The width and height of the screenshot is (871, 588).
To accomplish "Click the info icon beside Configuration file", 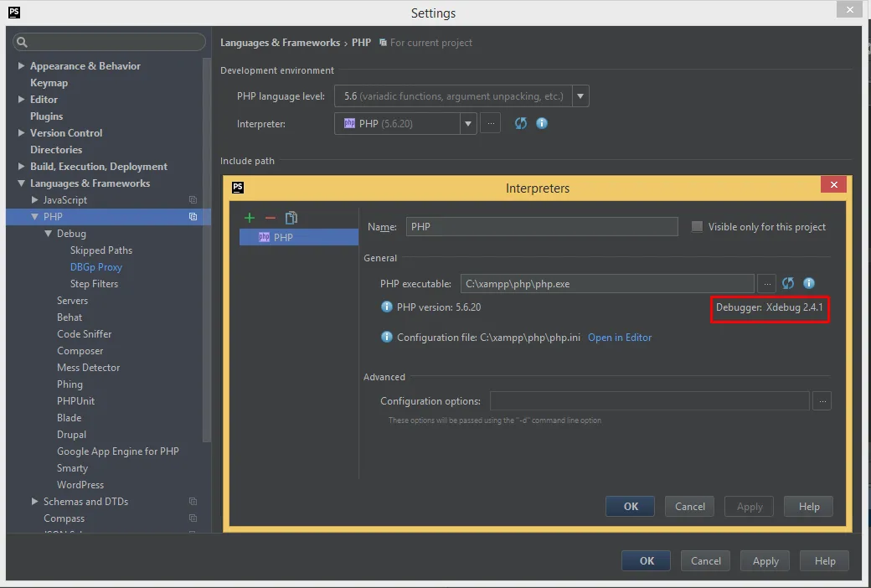I will (387, 337).
